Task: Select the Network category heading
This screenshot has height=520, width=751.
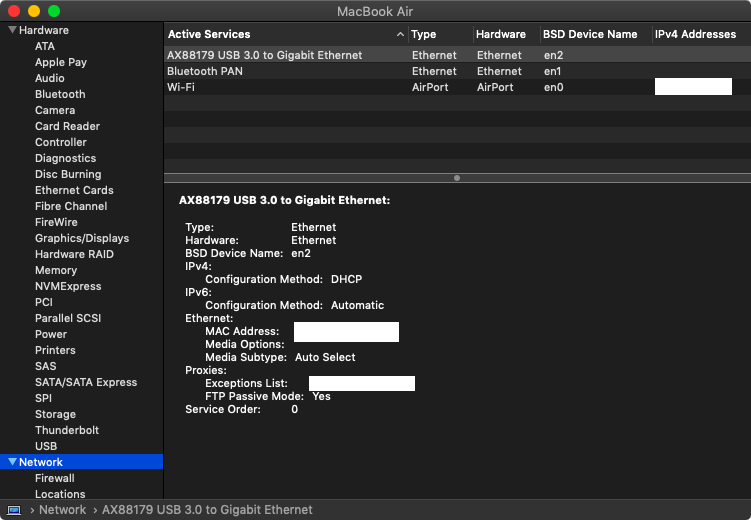Action: 41,462
